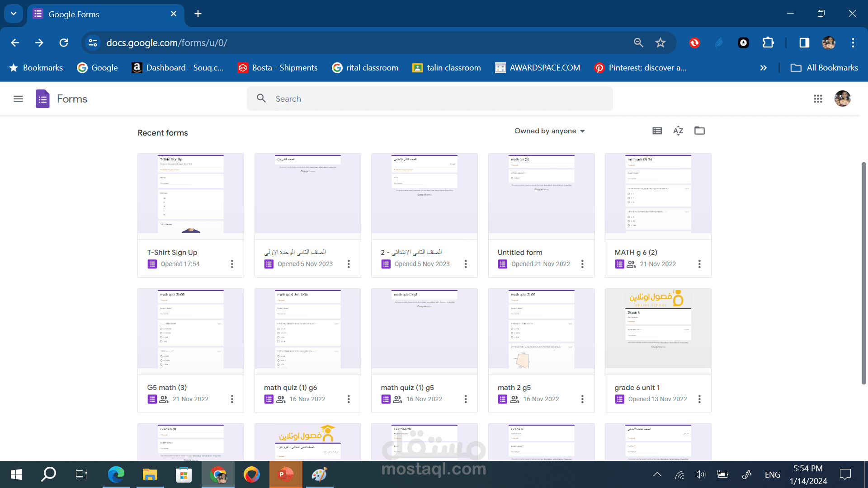Open rital classroom bookmark
The height and width of the screenshot is (488, 868).
pyautogui.click(x=365, y=68)
